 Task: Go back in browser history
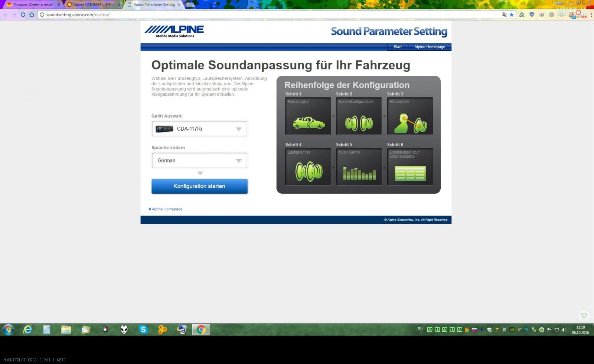[6, 14]
